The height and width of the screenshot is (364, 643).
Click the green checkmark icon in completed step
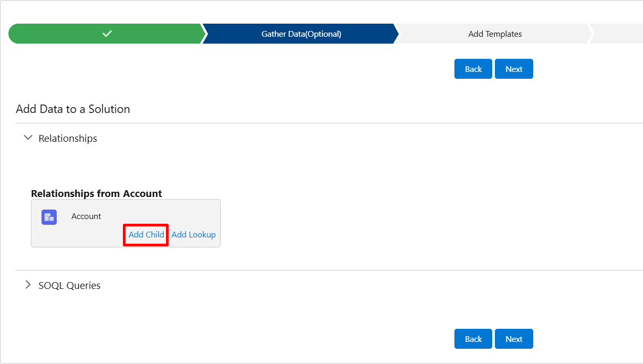tap(107, 34)
